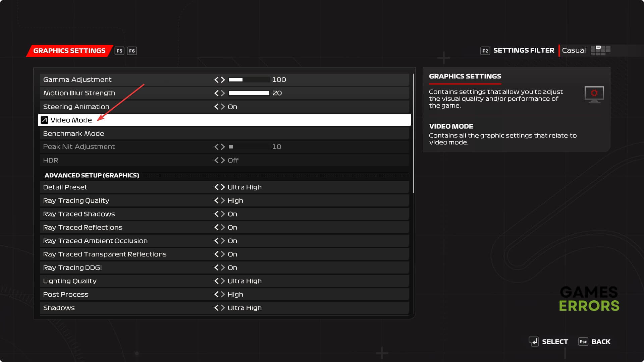644x362 pixels.
Task: Change Lighting Quality with left arrow
Action: pos(216,281)
